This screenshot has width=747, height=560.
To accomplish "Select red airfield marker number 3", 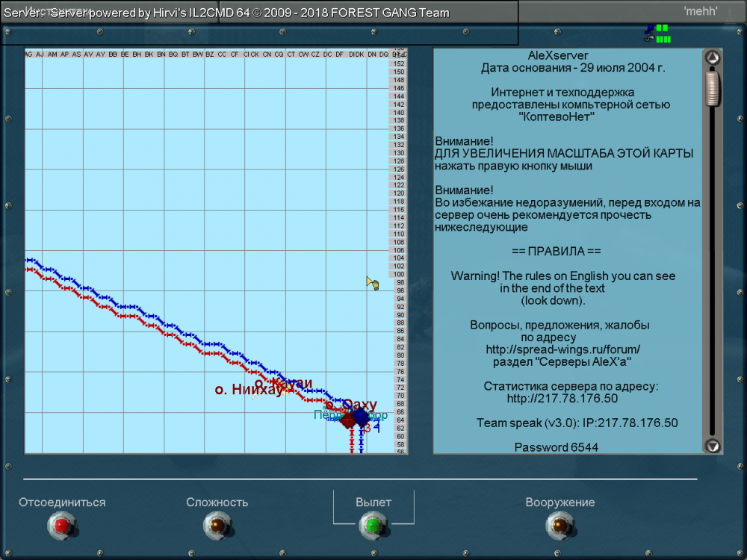I will click(x=367, y=428).
